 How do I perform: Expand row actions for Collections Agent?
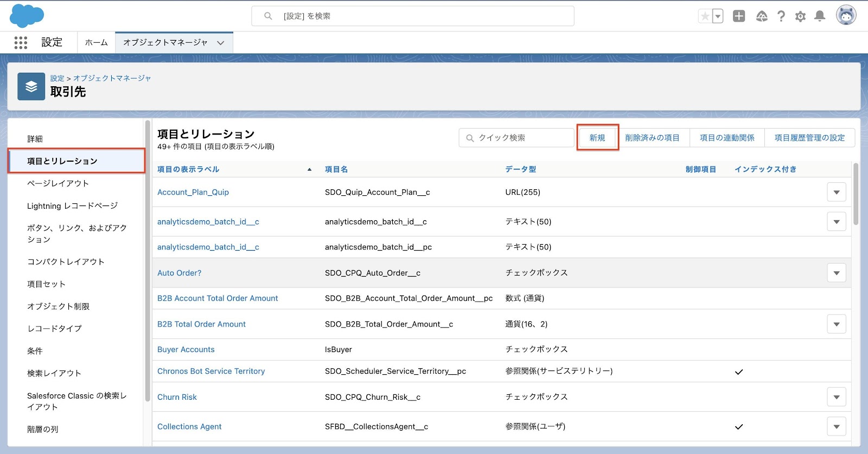click(x=837, y=426)
